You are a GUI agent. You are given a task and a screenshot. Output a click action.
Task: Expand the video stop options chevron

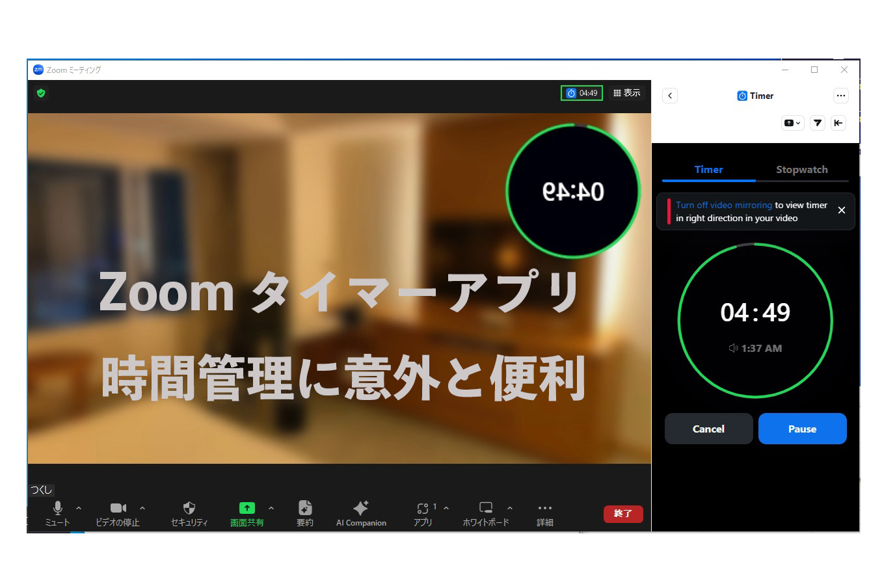tap(142, 509)
